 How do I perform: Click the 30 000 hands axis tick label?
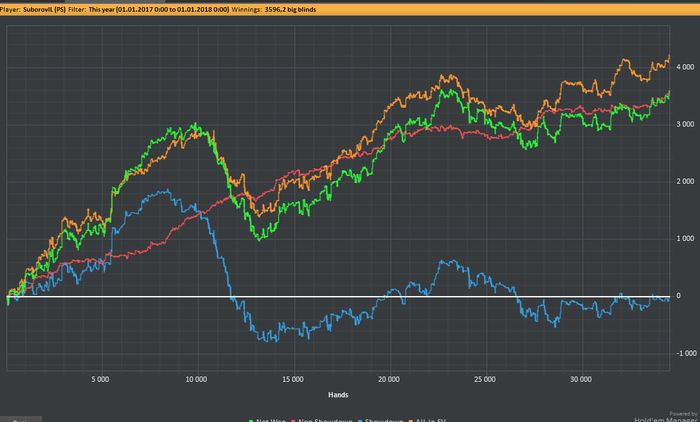point(581,380)
